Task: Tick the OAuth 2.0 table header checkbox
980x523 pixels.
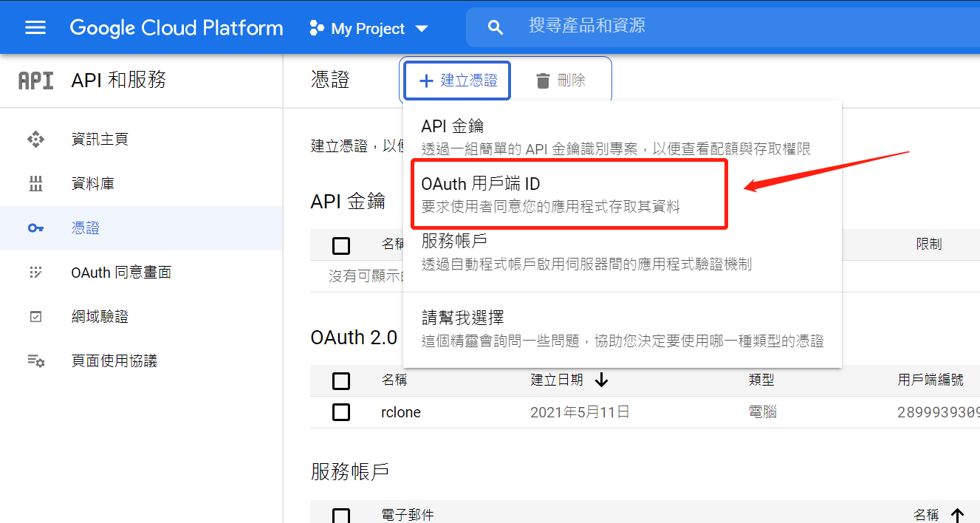Action: pos(341,381)
